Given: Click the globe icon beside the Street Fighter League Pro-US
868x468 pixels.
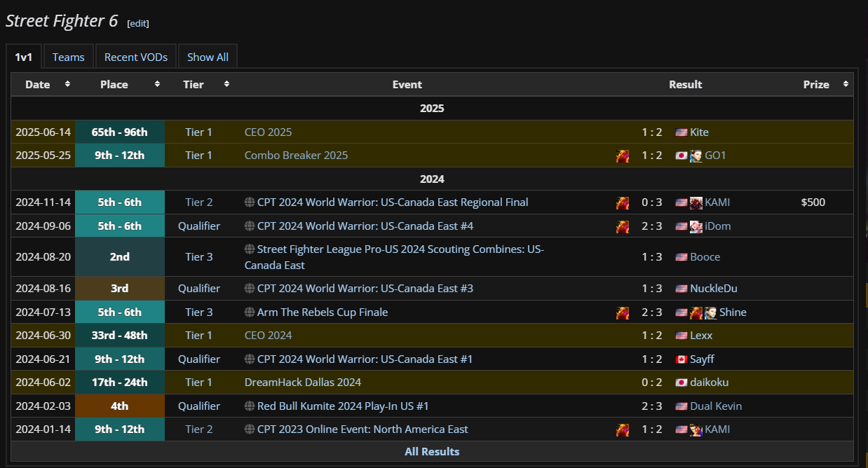Looking at the screenshot, I should tap(250, 249).
